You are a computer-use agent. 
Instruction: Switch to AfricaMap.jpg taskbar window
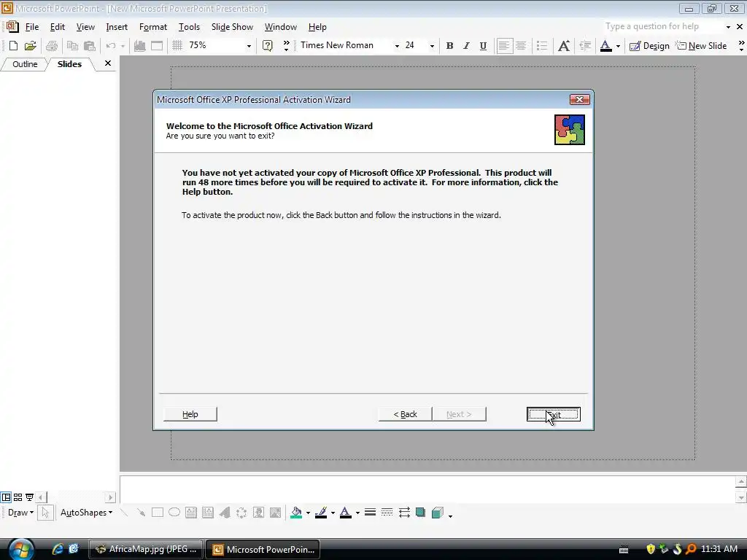pos(146,550)
